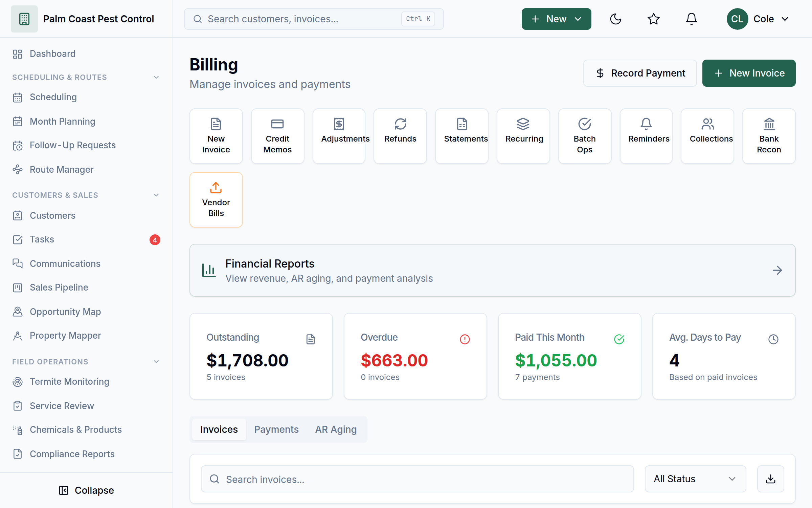812x508 pixels.
Task: Click the green New Invoice button
Action: coord(749,73)
